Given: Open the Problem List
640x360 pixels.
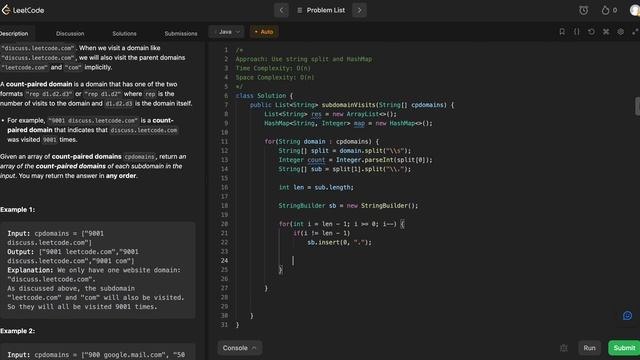Looking at the screenshot, I should coord(321,10).
